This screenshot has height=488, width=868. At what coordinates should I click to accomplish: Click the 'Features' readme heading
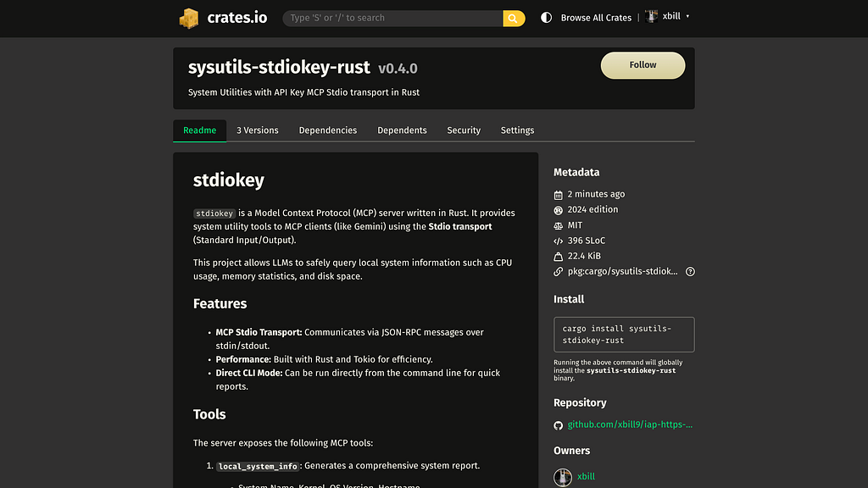coord(220,304)
